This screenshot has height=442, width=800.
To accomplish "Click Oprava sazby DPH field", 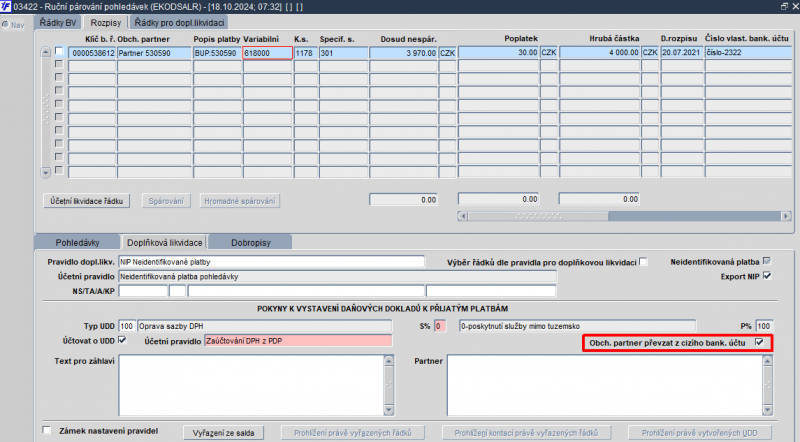I will point(264,326).
